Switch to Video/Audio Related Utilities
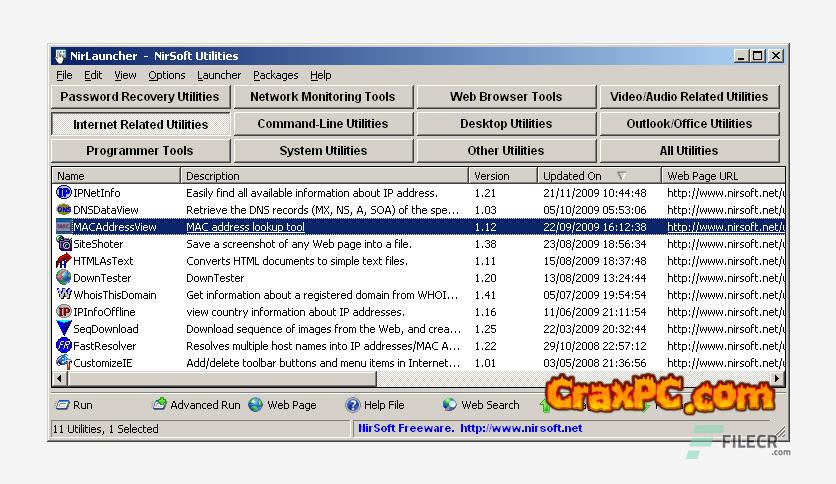The image size is (836, 484). [689, 97]
